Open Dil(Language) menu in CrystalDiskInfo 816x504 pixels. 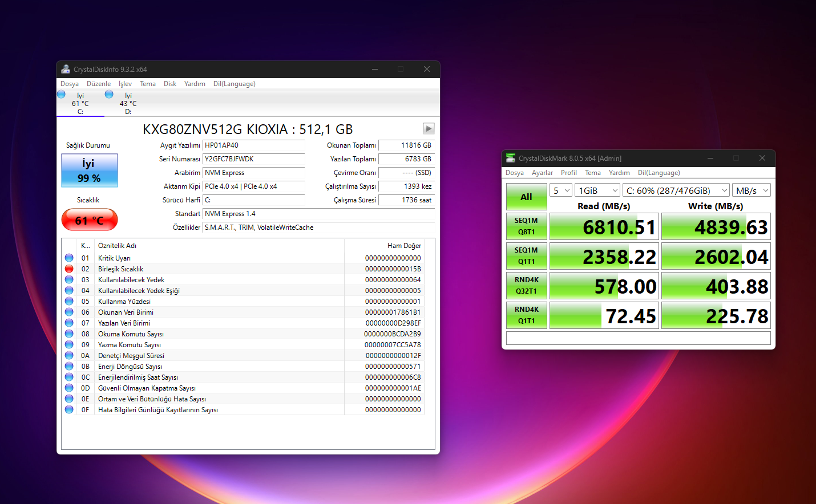coord(235,84)
